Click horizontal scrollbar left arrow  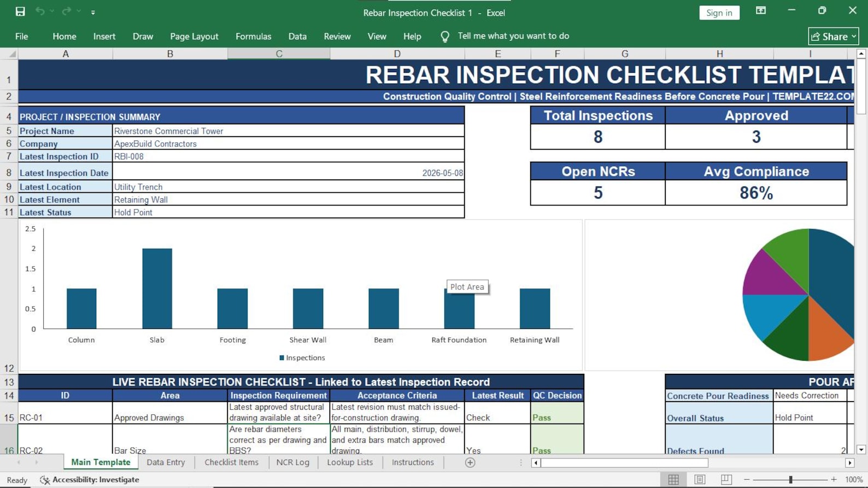pyautogui.click(x=536, y=463)
